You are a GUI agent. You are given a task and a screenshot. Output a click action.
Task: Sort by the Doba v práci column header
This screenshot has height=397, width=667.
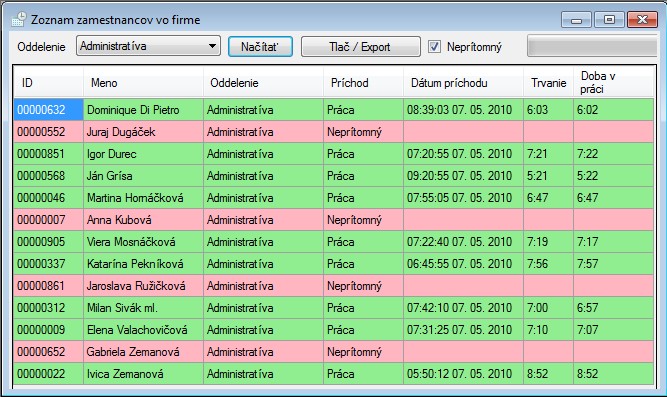point(613,82)
